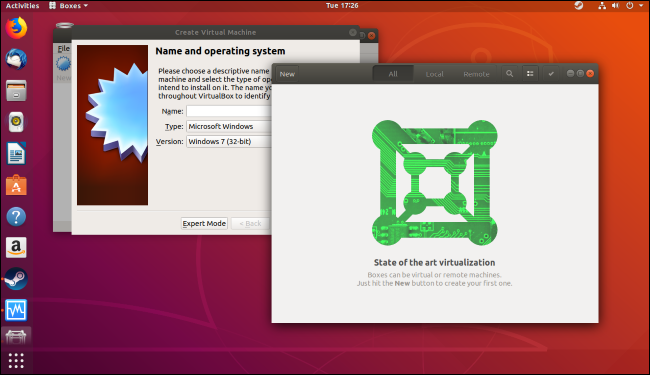Enable selection mode checkmark in Boxes
The height and width of the screenshot is (375, 650).
pyautogui.click(x=551, y=74)
